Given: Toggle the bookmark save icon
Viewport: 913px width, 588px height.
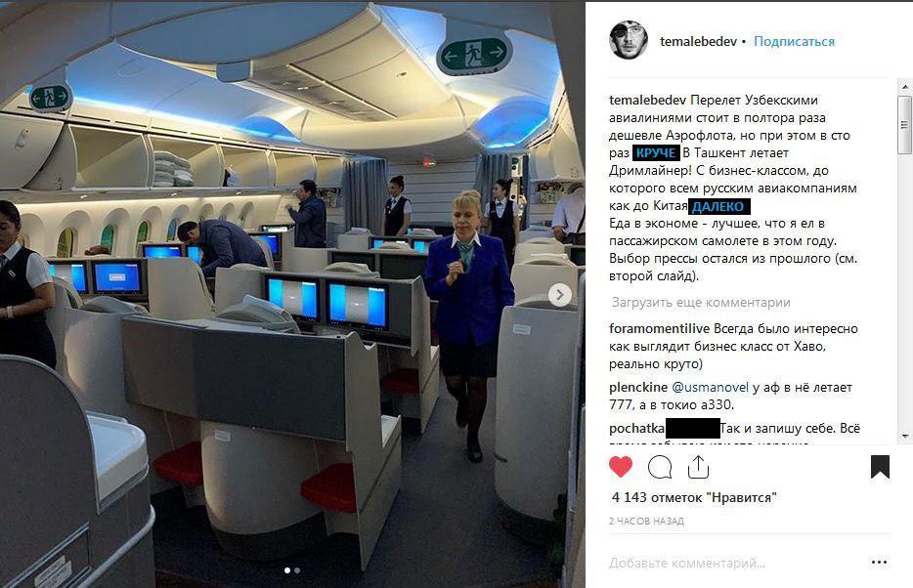Looking at the screenshot, I should pyautogui.click(x=881, y=467).
